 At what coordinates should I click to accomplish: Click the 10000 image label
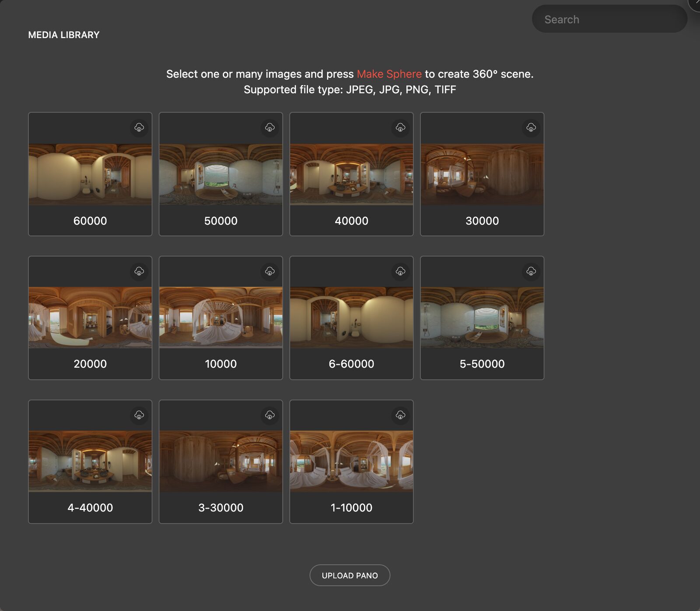click(221, 364)
